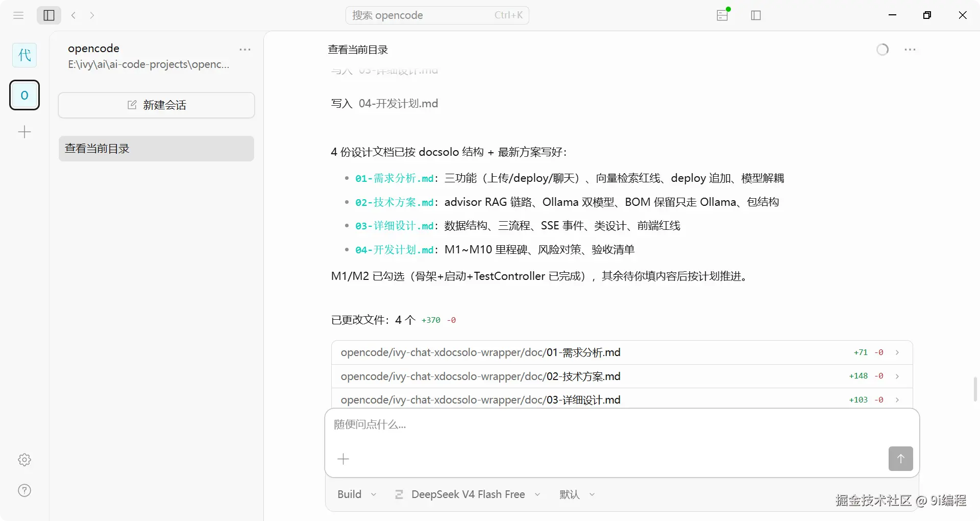The width and height of the screenshot is (980, 521).
Task: Minimize the opencode window
Action: click(x=892, y=15)
